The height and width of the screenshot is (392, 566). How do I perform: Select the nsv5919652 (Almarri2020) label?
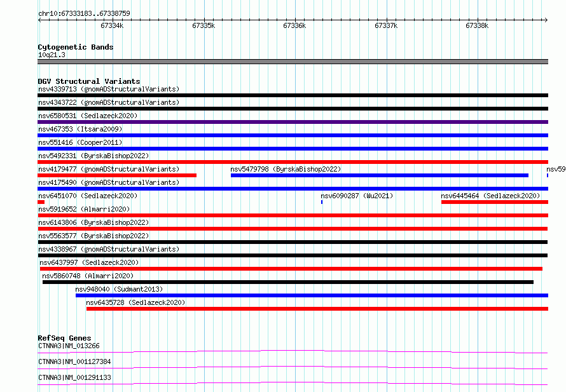click(x=84, y=209)
